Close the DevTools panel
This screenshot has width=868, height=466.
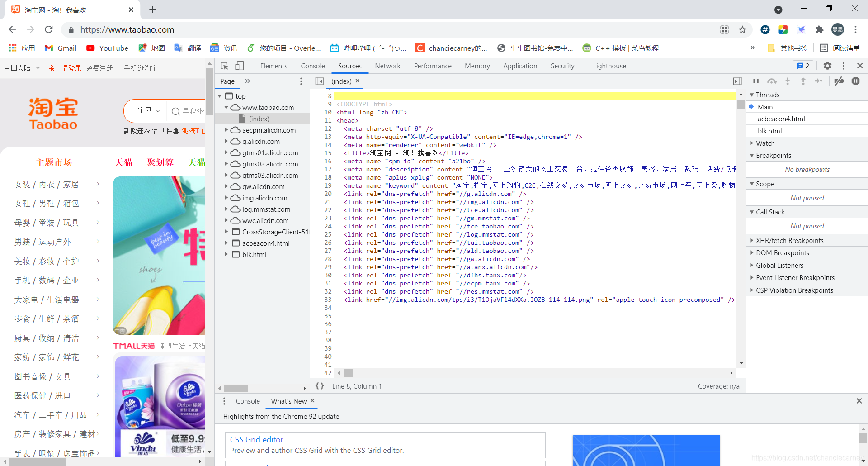pos(860,66)
